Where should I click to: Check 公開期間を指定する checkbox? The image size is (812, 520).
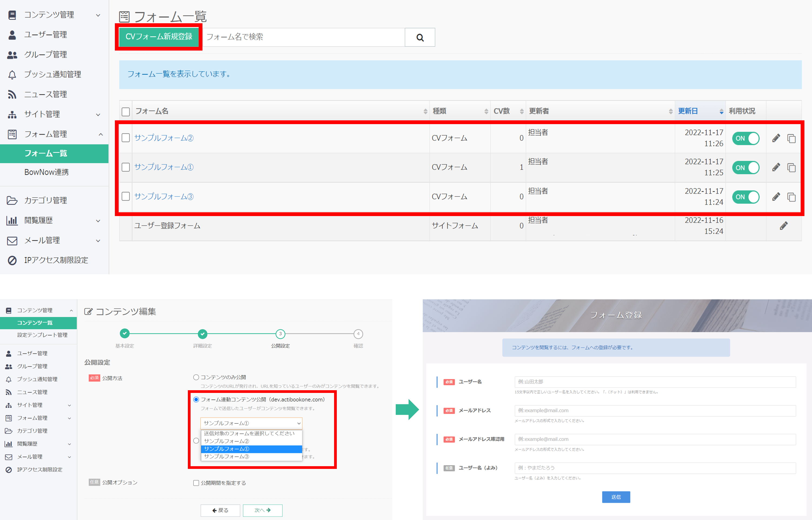pyautogui.click(x=196, y=483)
